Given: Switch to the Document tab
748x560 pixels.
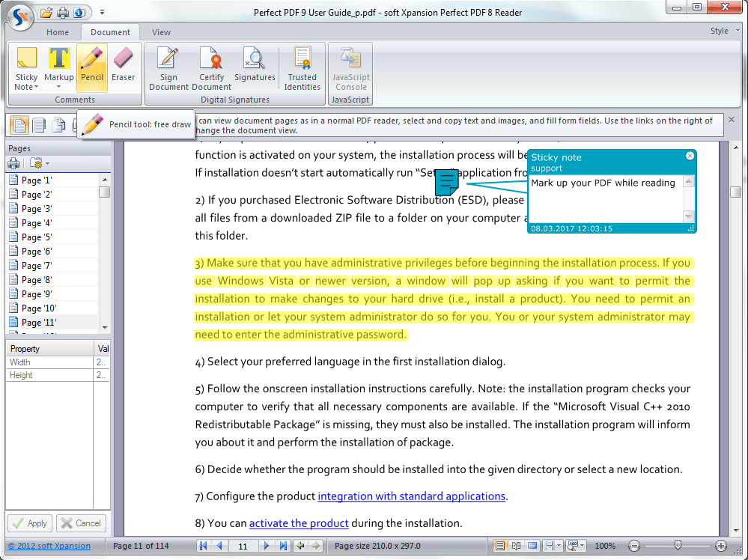Looking at the screenshot, I should click(x=110, y=32).
